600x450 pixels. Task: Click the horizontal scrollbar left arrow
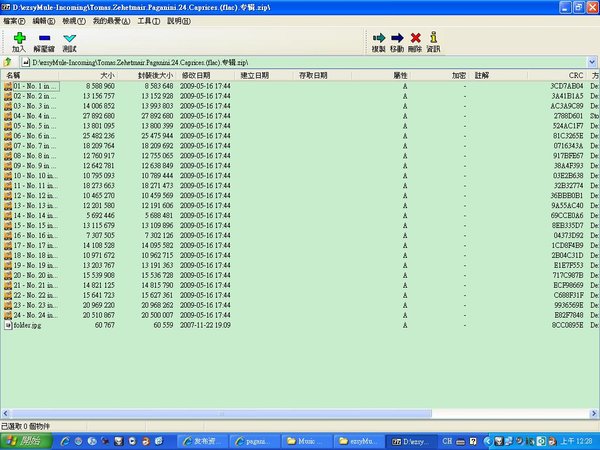coord(5,413)
